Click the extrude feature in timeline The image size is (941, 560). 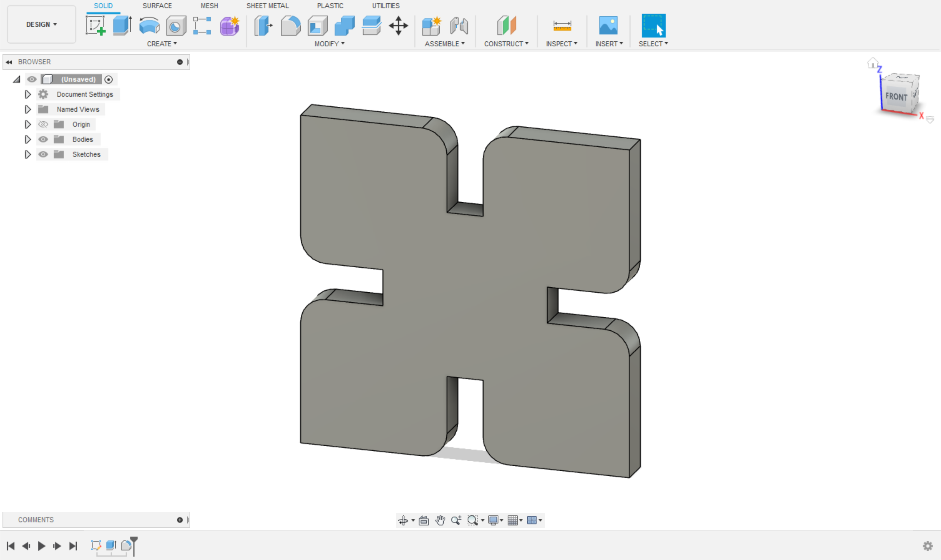pyautogui.click(x=111, y=545)
